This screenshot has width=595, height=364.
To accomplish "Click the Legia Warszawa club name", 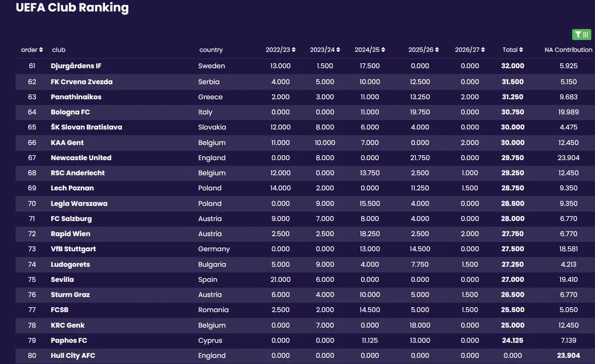I will click(x=79, y=204).
